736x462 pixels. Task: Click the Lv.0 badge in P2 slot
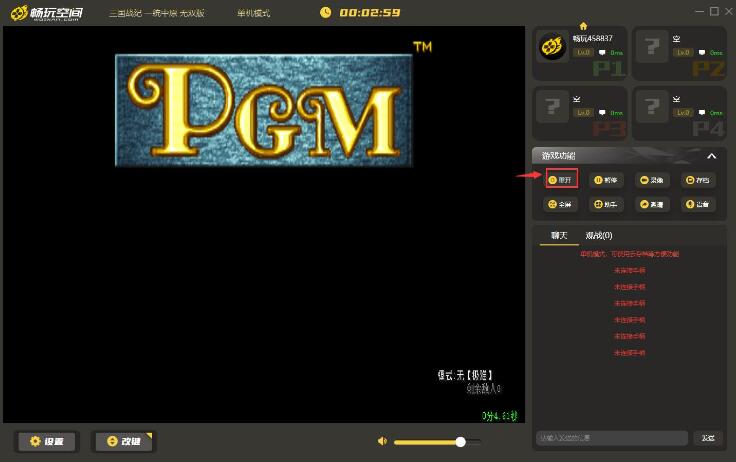point(683,53)
